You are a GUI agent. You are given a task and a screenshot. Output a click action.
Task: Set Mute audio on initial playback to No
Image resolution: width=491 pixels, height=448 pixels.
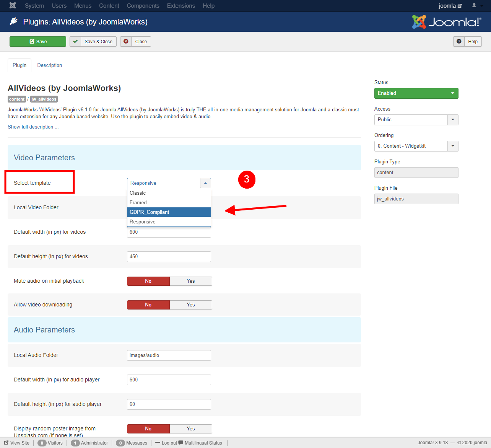[x=148, y=281]
